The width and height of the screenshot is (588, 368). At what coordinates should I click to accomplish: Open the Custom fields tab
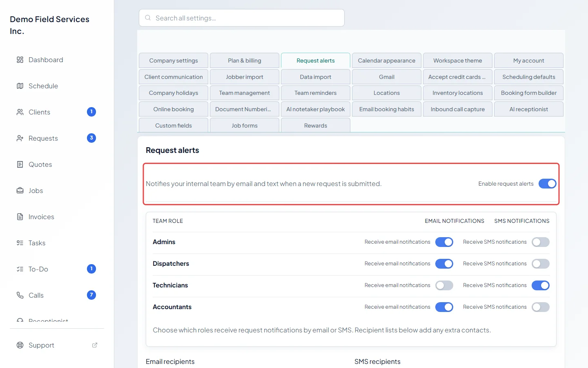coord(174,125)
